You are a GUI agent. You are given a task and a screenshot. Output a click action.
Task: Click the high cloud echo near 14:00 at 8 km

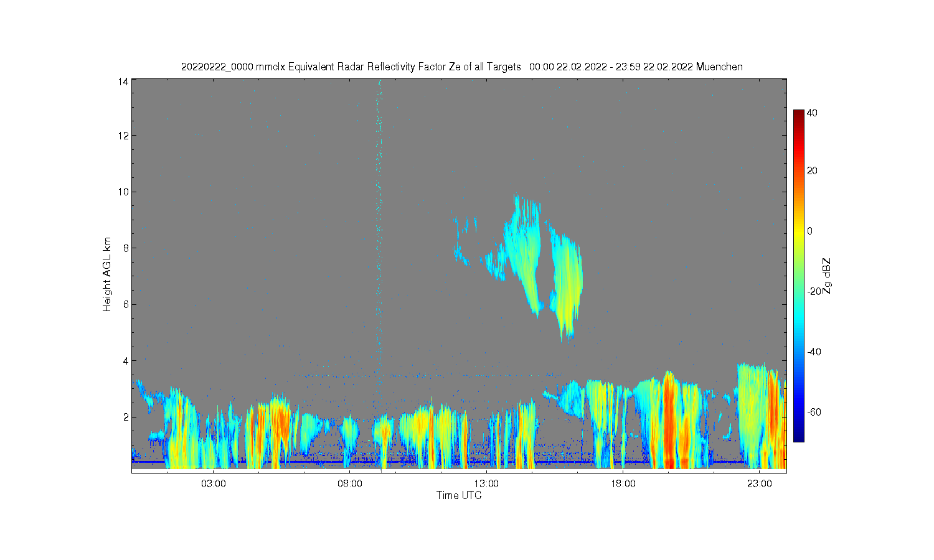point(524,249)
